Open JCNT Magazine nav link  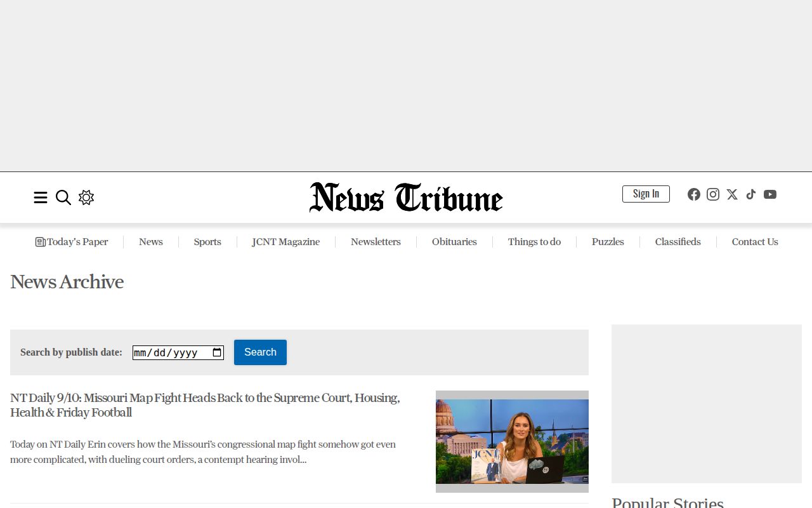click(286, 242)
